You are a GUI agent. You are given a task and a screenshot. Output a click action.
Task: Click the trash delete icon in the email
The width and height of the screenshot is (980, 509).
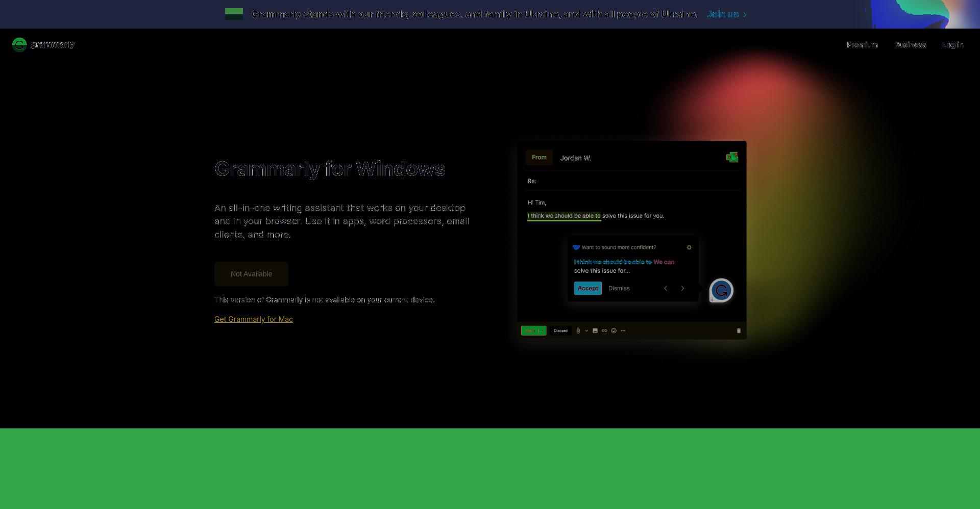click(738, 330)
